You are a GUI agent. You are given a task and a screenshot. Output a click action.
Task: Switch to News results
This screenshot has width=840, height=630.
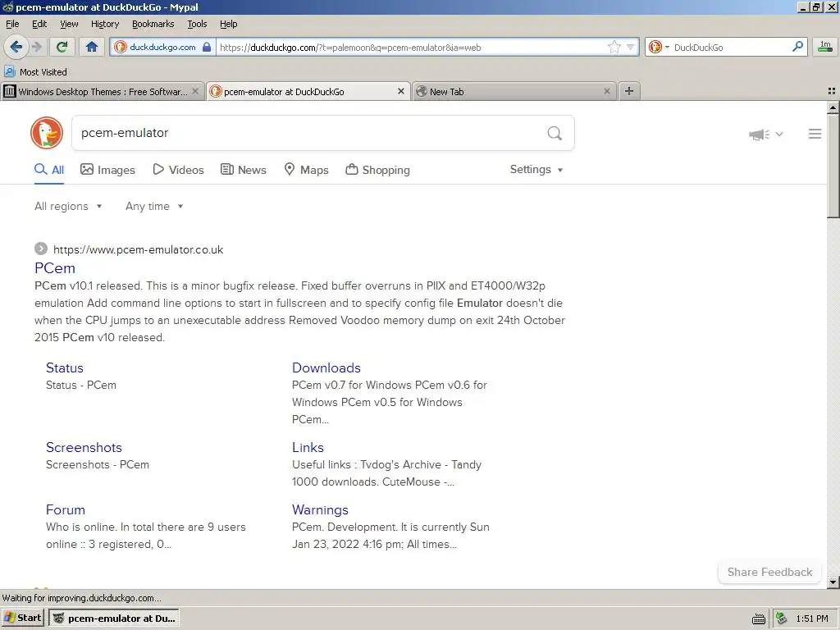click(x=244, y=170)
